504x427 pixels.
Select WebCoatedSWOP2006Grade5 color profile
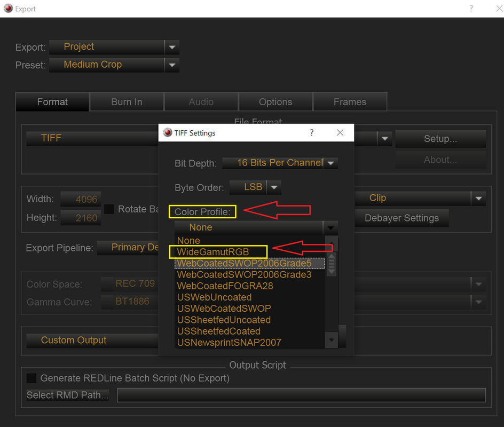pos(250,264)
